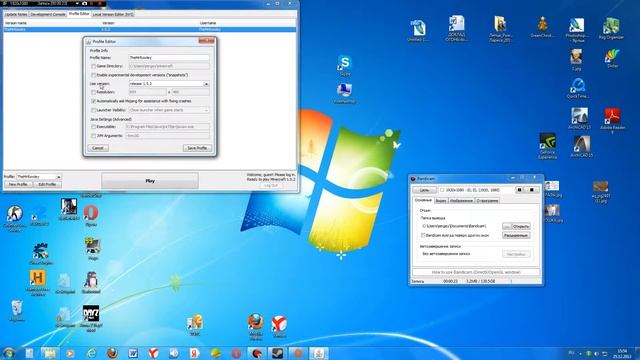The image size is (640, 360).
Task: Open Windows Explorer folder on the taskbar
Action: tap(49, 353)
